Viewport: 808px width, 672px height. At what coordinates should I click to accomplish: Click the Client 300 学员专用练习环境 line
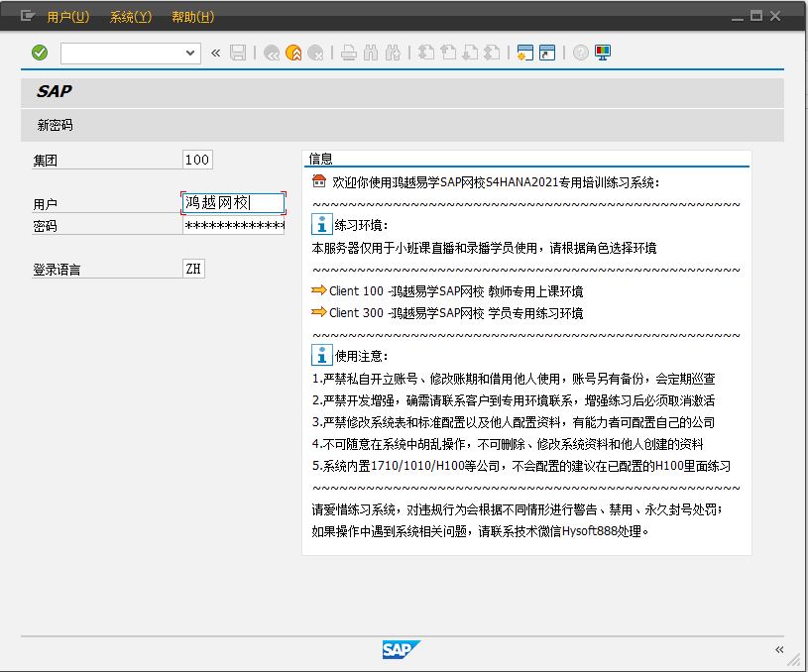coord(456,313)
